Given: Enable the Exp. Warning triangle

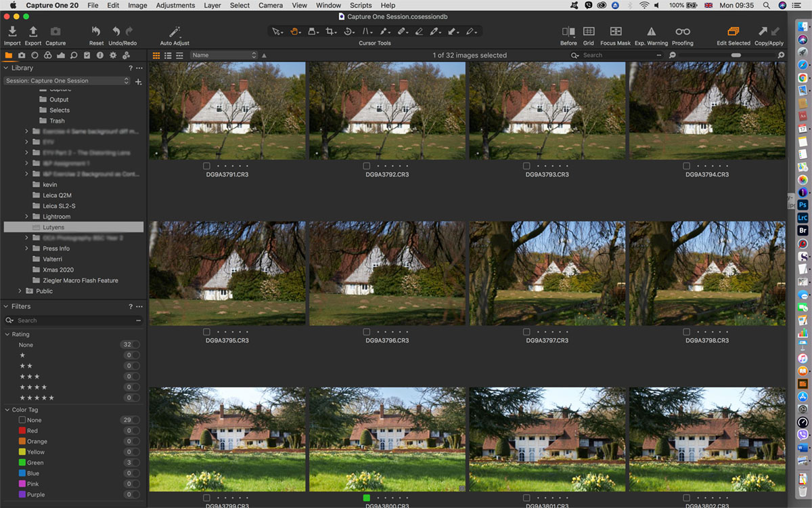Looking at the screenshot, I should click(651, 32).
